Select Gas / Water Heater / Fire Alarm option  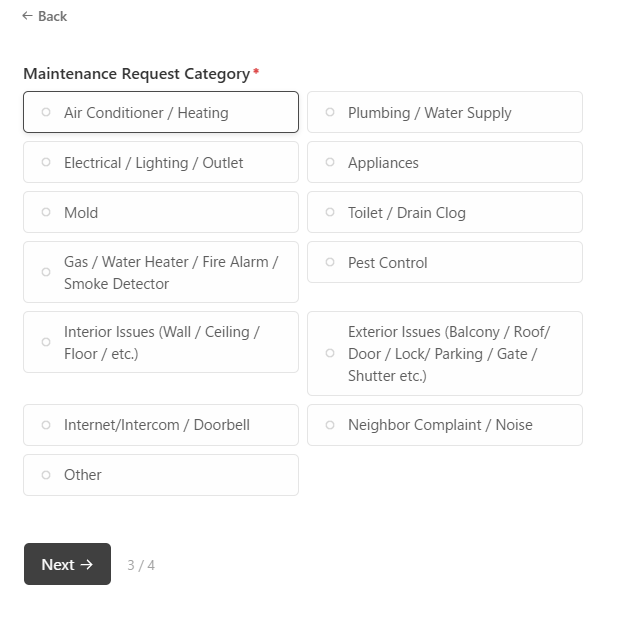click(x=160, y=272)
